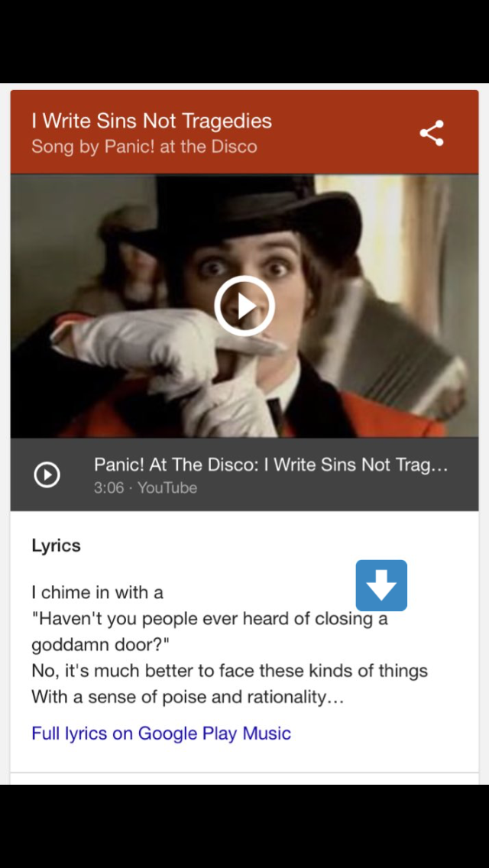Play the video using the large circular play button
Screen dimensions: 489x868
244,306
